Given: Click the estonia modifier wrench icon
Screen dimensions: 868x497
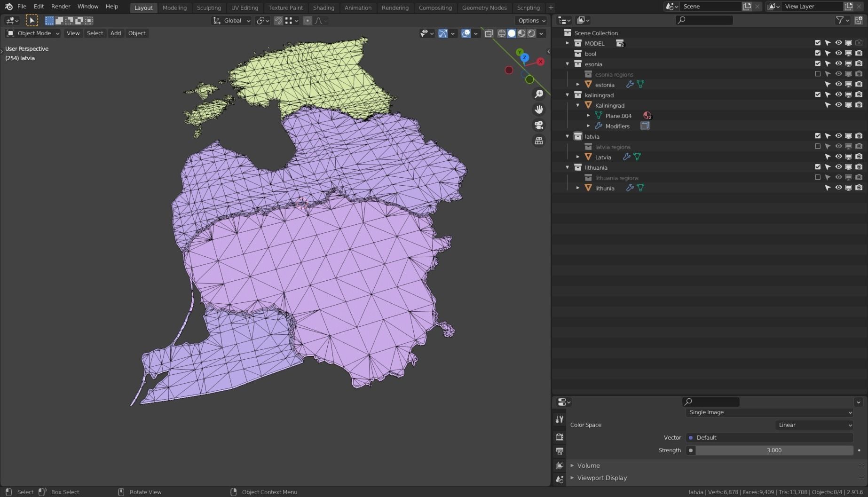Looking at the screenshot, I should click(x=630, y=85).
